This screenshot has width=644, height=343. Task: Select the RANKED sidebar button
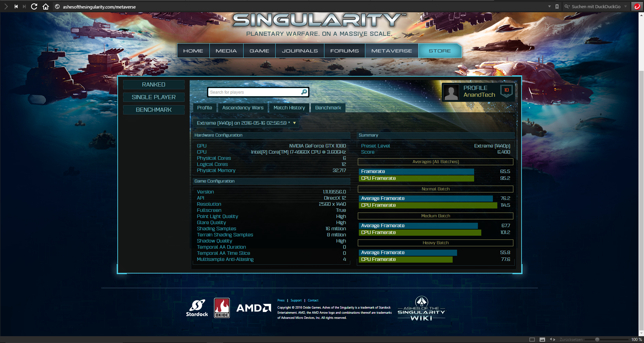(x=154, y=84)
